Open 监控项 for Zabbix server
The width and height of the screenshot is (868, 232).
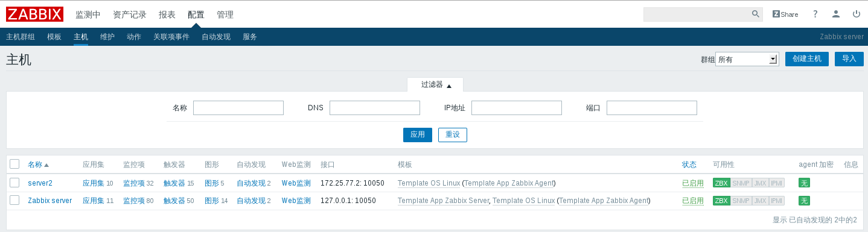point(134,201)
